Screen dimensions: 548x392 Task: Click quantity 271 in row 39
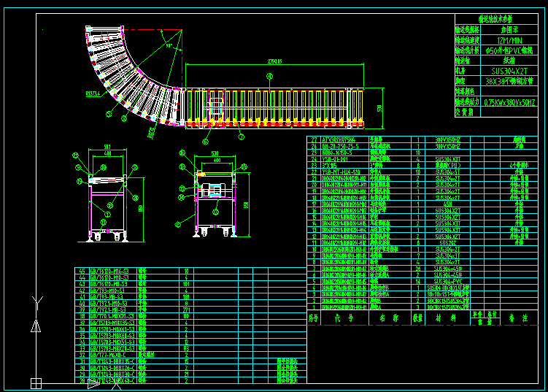tap(186, 310)
